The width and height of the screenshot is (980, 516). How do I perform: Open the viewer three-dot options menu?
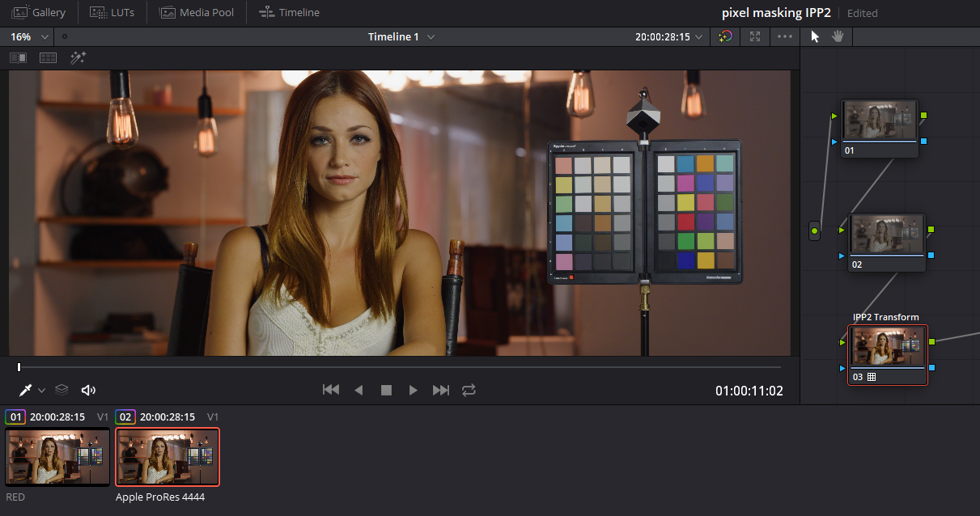click(x=785, y=36)
